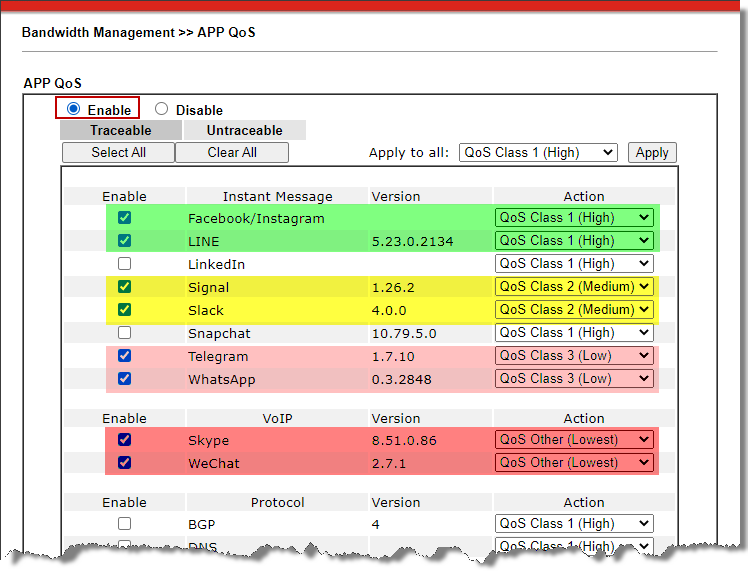Switch to the Untraceable tab
Image resolution: width=748 pixels, height=571 pixels.
pos(245,130)
